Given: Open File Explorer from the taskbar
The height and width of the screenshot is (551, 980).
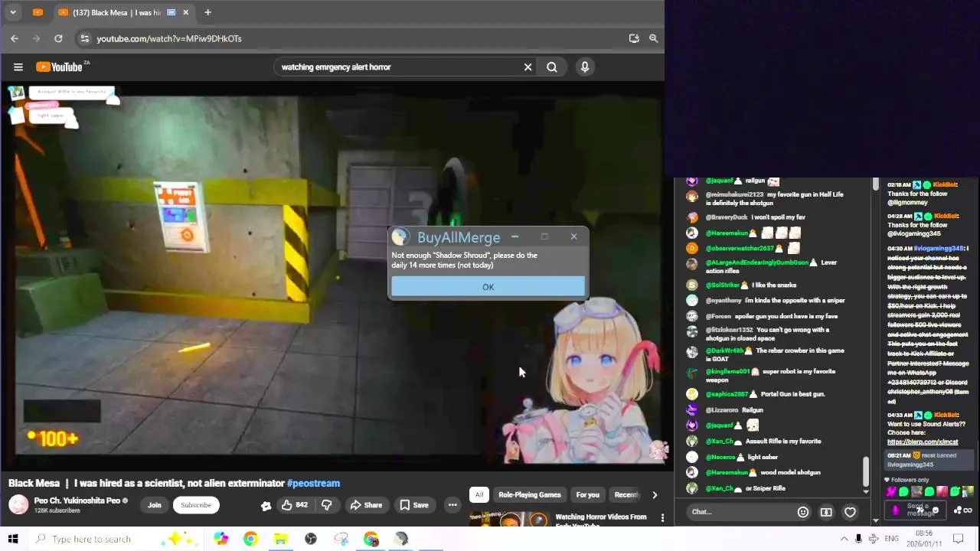Looking at the screenshot, I should click(280, 539).
